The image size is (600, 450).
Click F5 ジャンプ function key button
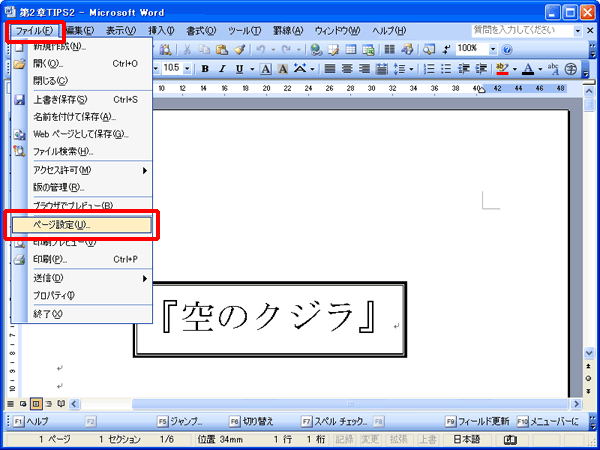click(180, 422)
